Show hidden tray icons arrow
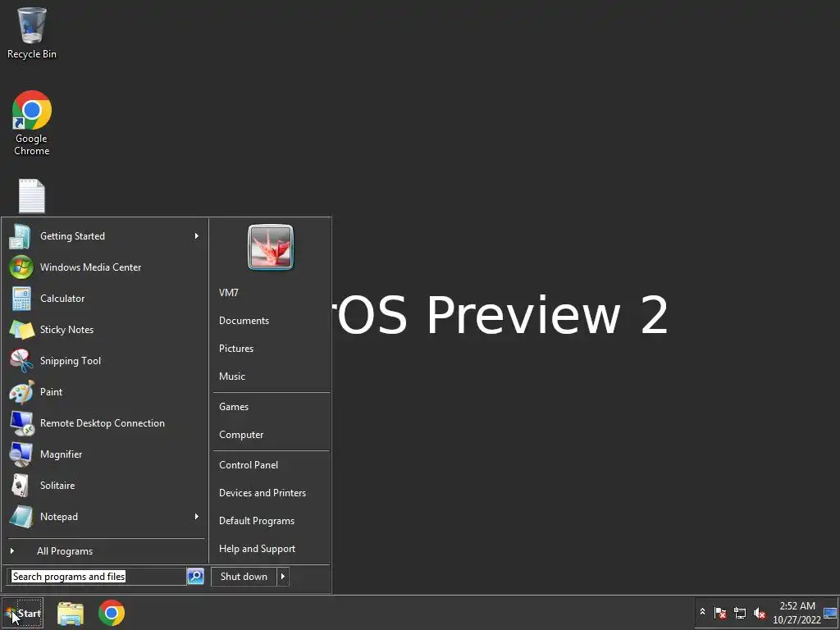The height and width of the screenshot is (630, 840). click(x=702, y=611)
